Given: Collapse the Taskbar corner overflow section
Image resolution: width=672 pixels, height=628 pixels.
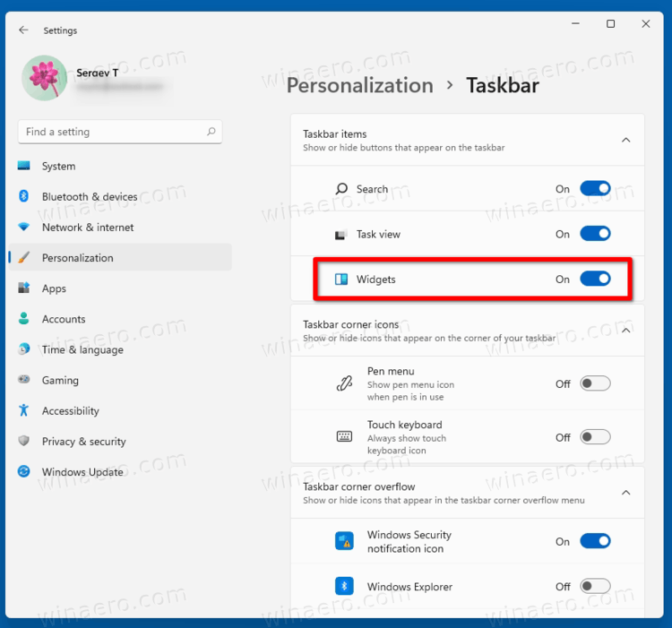Looking at the screenshot, I should point(626,493).
